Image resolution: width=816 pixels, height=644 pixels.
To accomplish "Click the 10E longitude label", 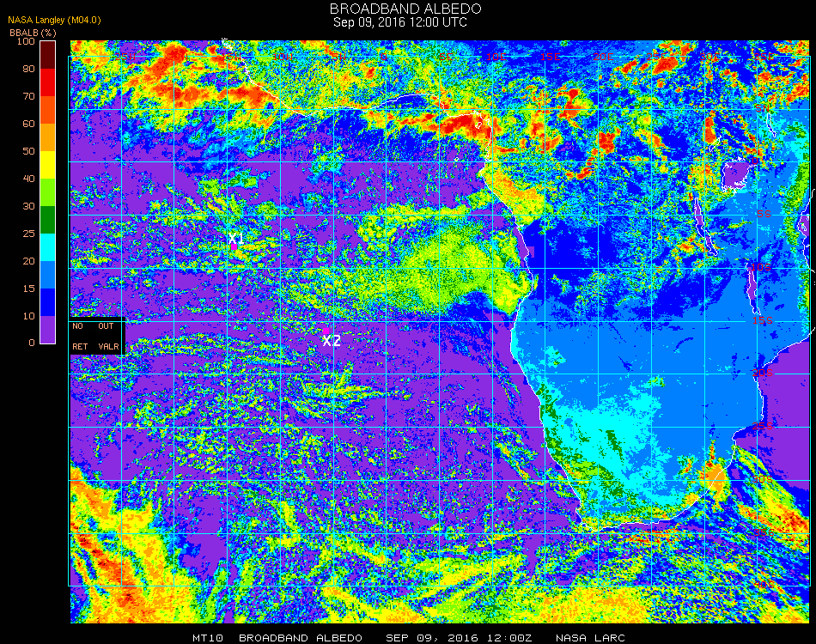I will (x=496, y=57).
